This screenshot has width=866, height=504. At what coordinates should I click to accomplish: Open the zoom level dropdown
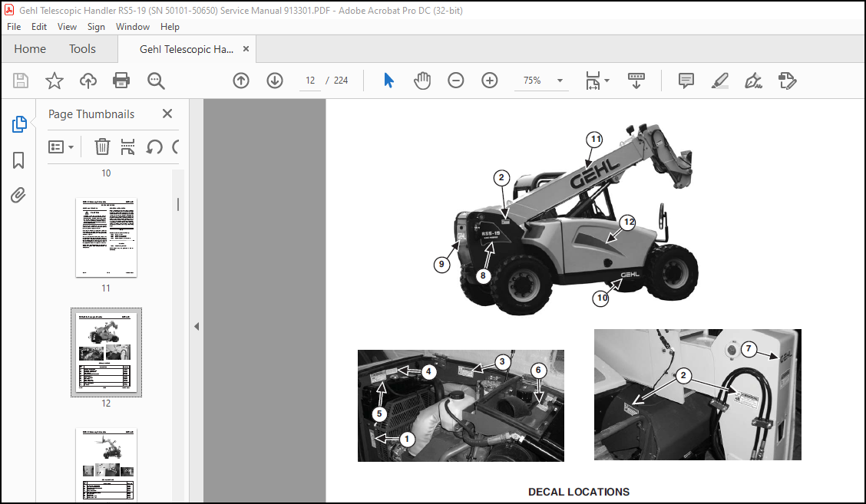(x=560, y=81)
